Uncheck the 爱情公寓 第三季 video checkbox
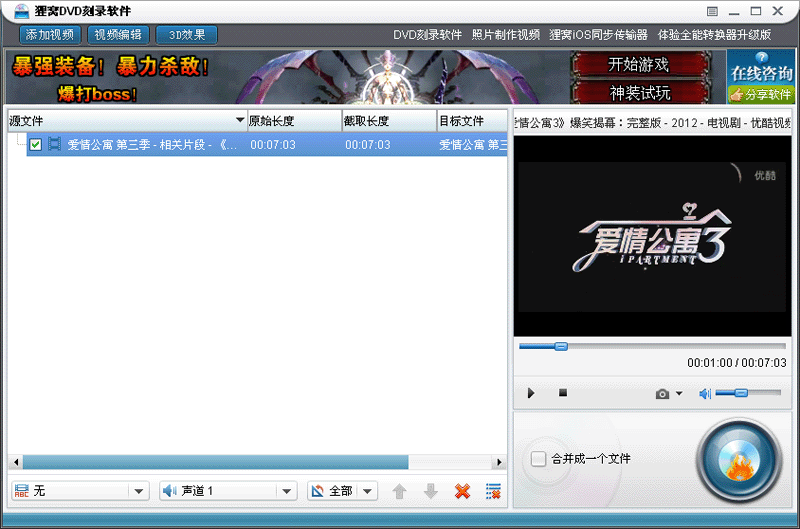Viewport: 800px width, 529px height. click(x=35, y=144)
